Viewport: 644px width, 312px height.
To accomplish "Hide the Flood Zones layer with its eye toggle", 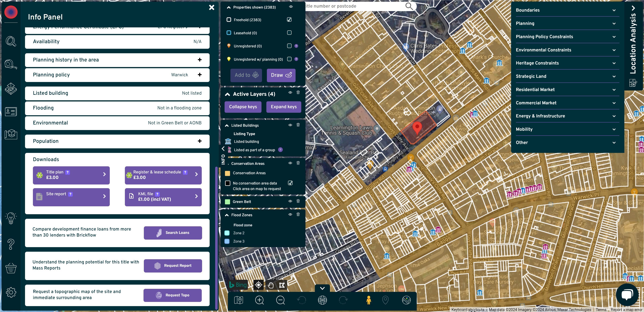I will (x=290, y=214).
